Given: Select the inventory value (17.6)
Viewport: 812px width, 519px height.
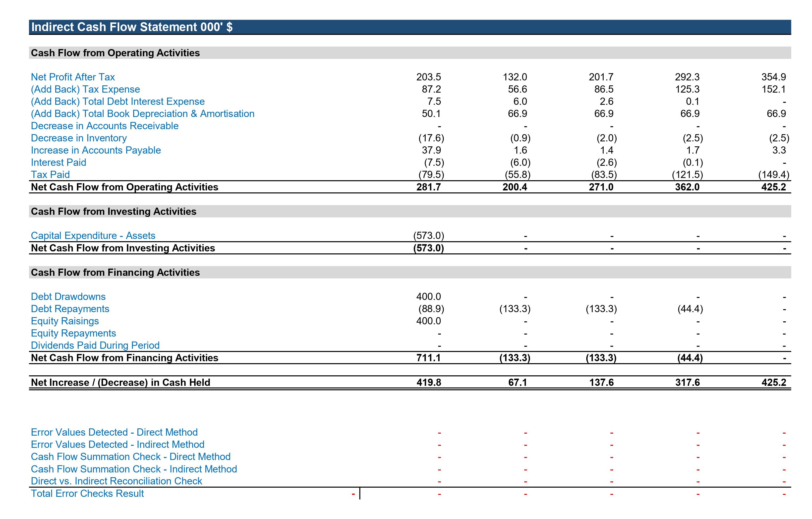Looking at the screenshot, I should coord(431,138).
